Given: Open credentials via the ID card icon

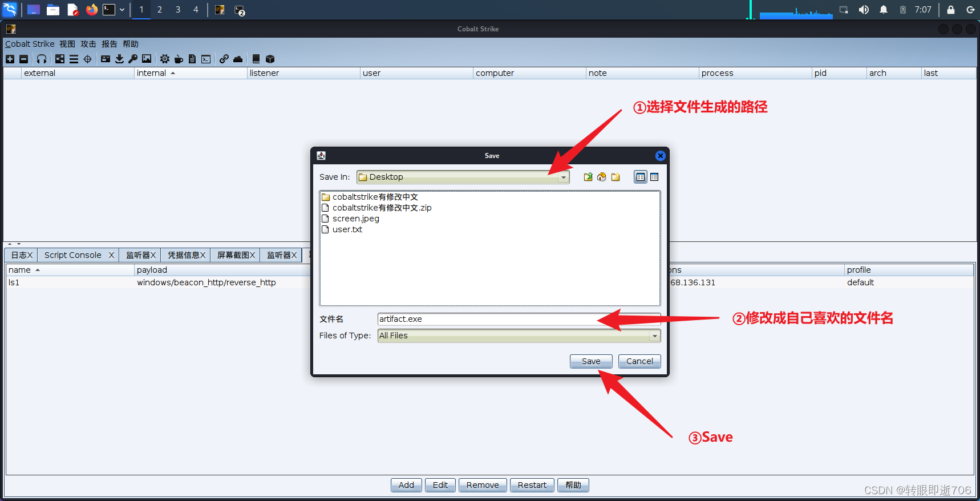Looking at the screenshot, I should (x=106, y=59).
